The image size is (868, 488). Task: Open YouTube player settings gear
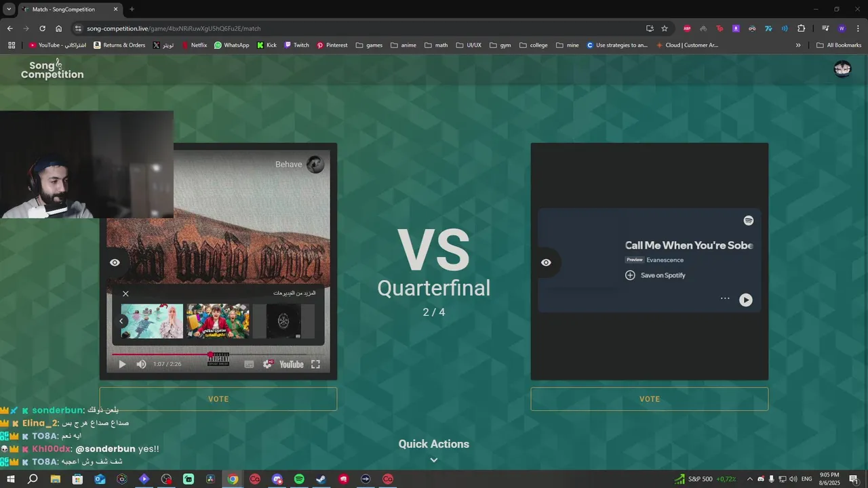point(267,364)
